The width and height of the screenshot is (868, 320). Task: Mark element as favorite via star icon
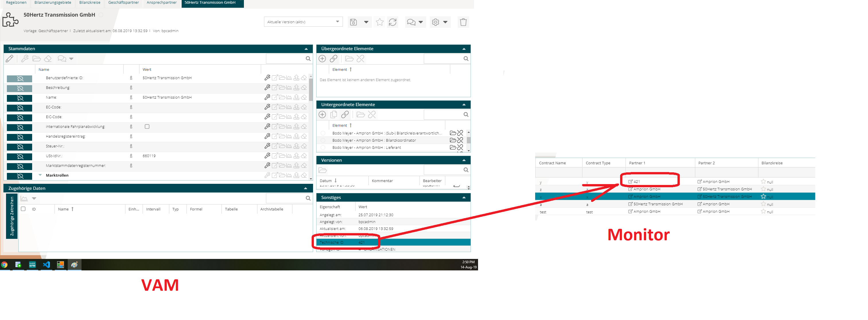(x=379, y=22)
